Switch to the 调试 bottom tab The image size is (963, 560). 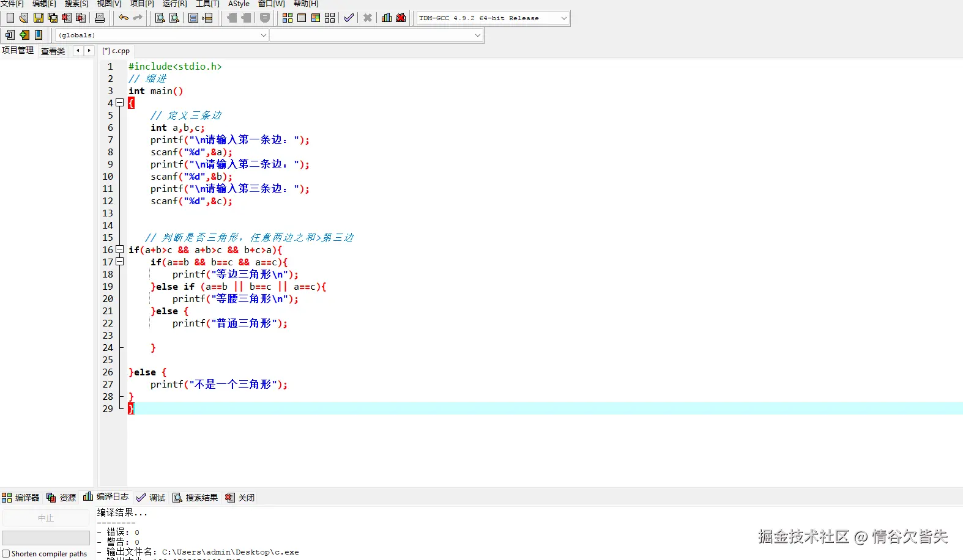[151, 498]
